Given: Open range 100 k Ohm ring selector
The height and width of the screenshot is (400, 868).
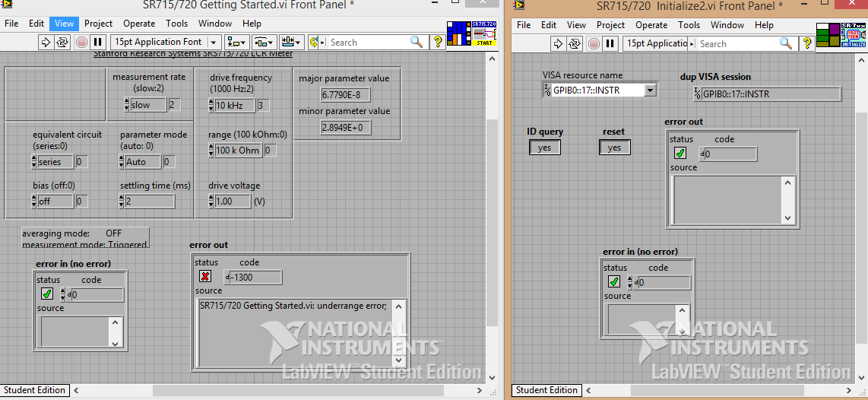Looking at the screenshot, I should coord(238,150).
